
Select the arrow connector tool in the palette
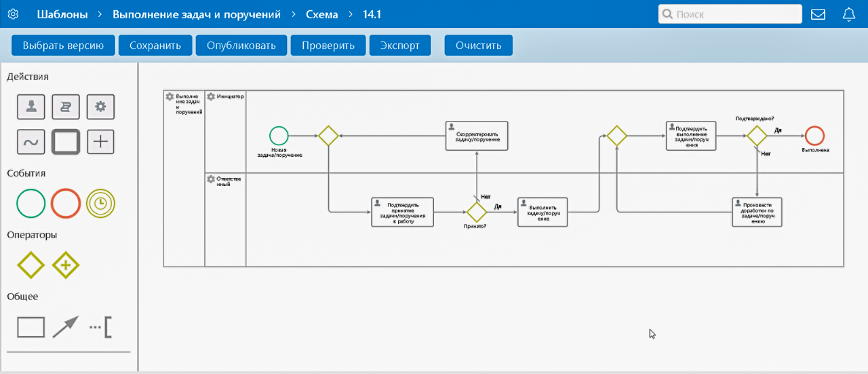66,327
